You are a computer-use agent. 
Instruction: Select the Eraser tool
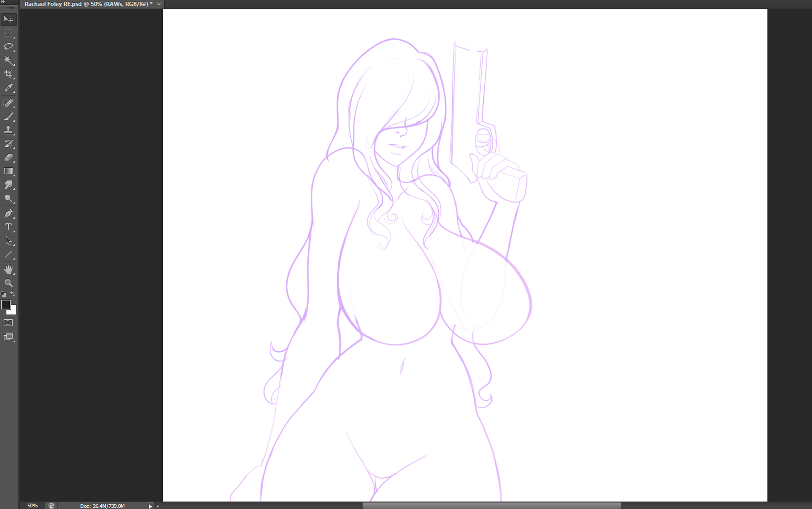9,157
